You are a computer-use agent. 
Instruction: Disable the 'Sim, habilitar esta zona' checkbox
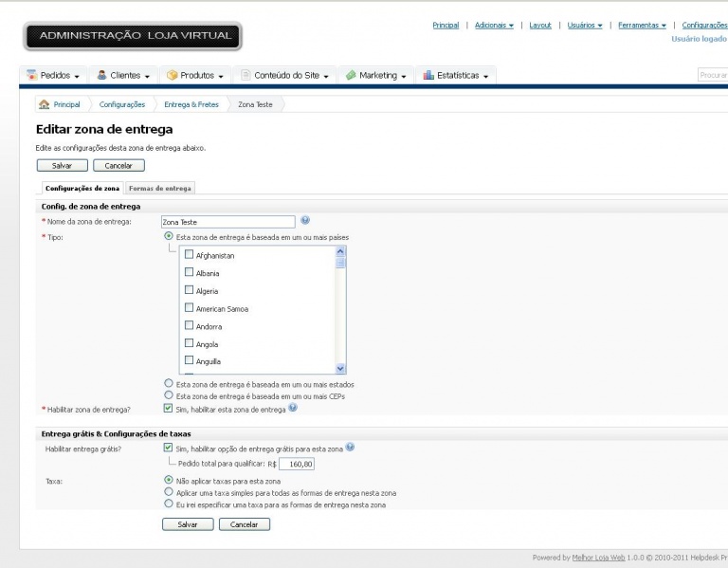(x=168, y=409)
